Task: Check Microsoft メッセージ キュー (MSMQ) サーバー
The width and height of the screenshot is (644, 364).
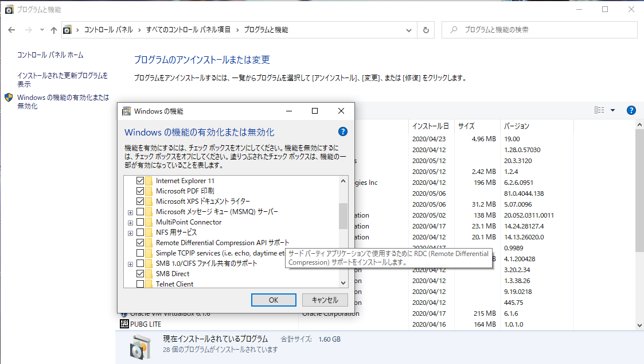Action: point(140,212)
